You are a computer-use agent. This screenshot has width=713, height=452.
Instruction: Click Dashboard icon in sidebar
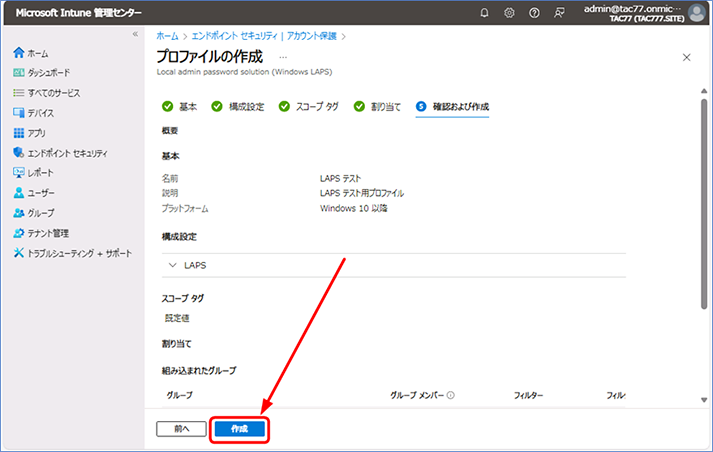19,73
